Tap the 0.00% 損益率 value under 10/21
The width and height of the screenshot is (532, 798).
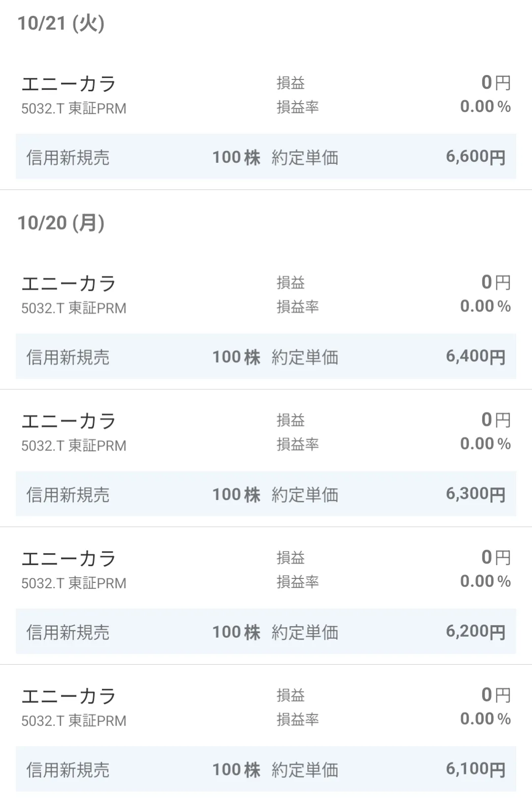point(485,107)
